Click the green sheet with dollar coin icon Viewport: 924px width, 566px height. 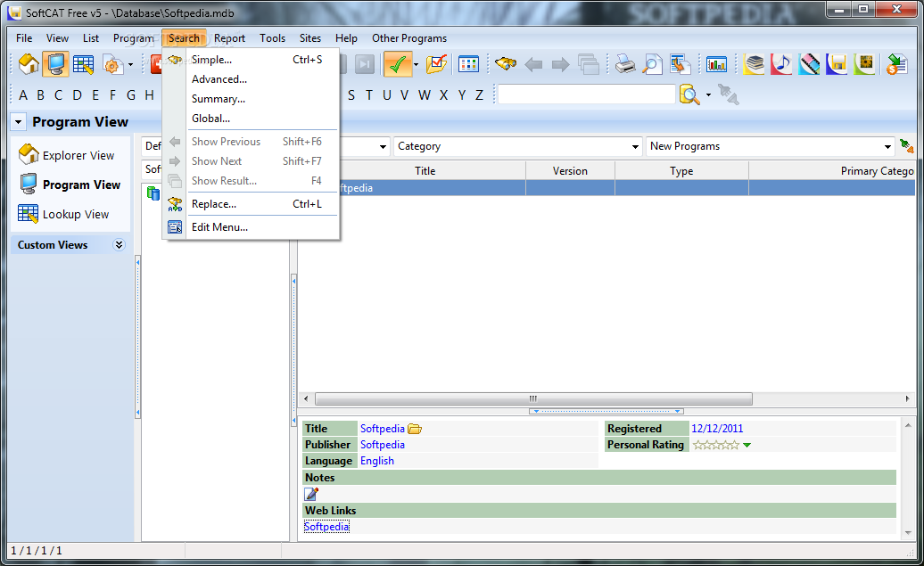(896, 64)
